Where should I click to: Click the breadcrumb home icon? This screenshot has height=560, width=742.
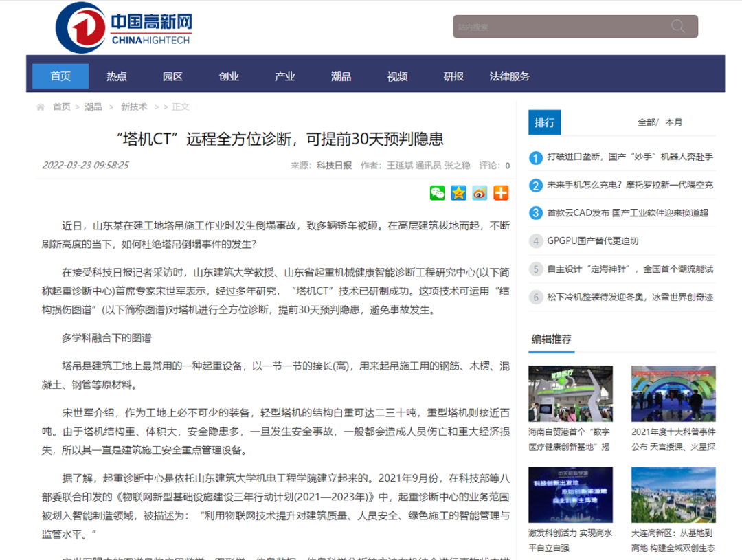coord(41,107)
